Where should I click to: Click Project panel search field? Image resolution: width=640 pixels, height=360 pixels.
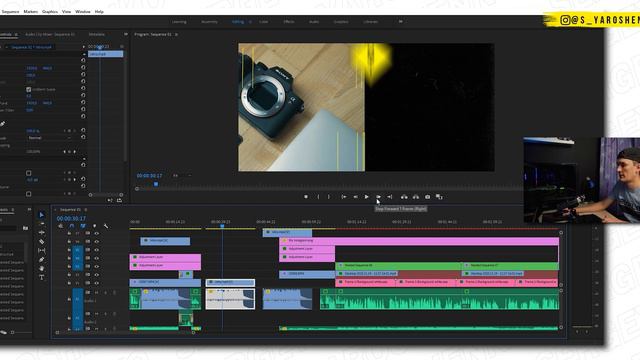click(9, 228)
